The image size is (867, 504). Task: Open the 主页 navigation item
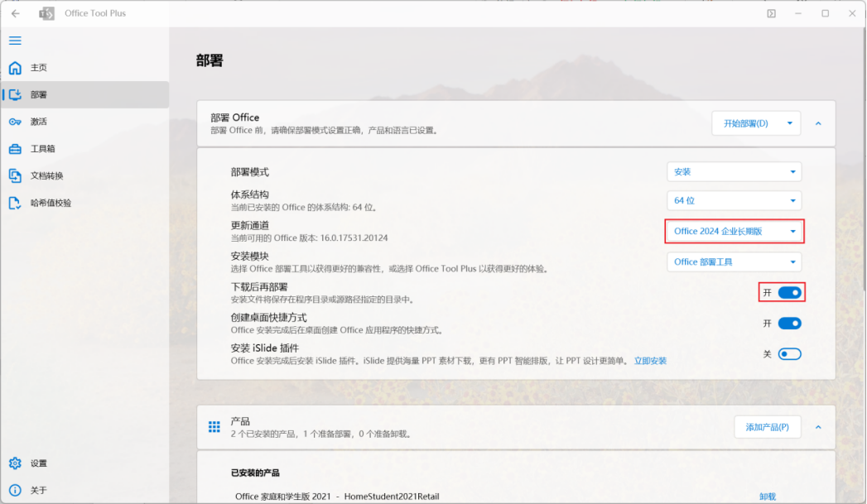tap(85, 67)
